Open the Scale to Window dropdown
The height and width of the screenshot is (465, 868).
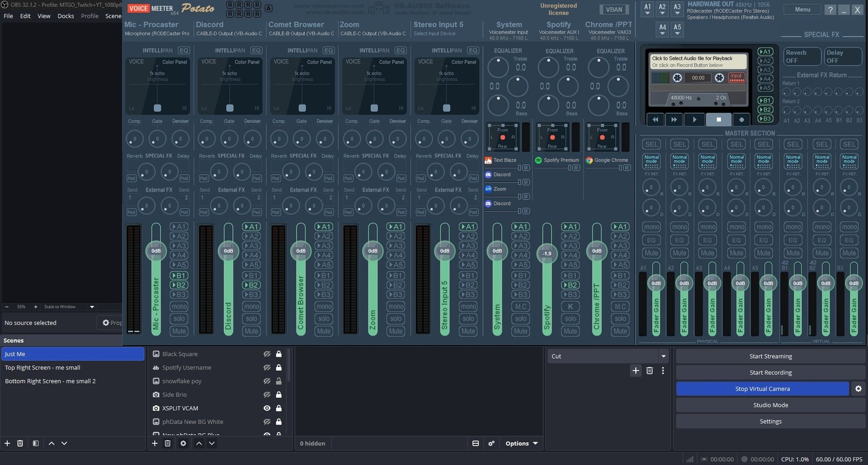point(69,307)
